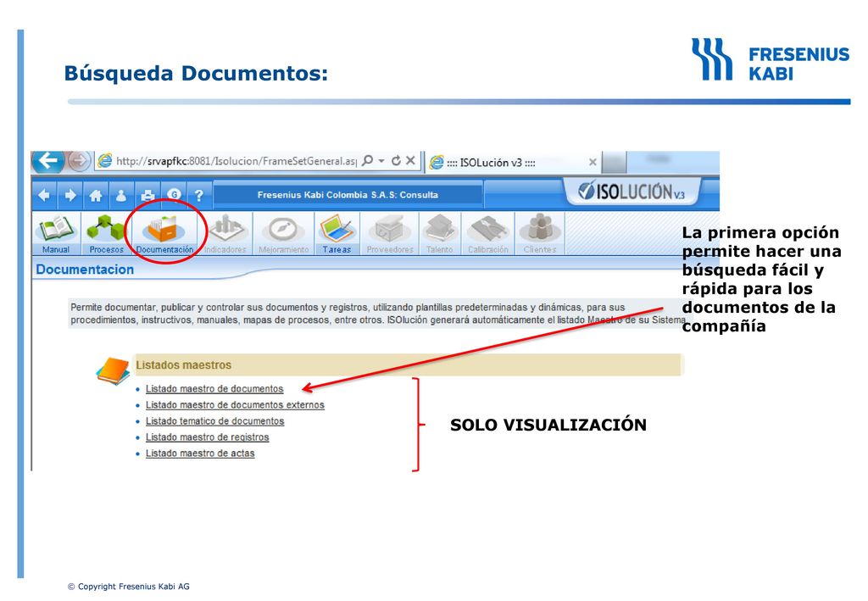Open the user profile icon in toolbar
This screenshot has height=601, width=868.
tap(121, 195)
